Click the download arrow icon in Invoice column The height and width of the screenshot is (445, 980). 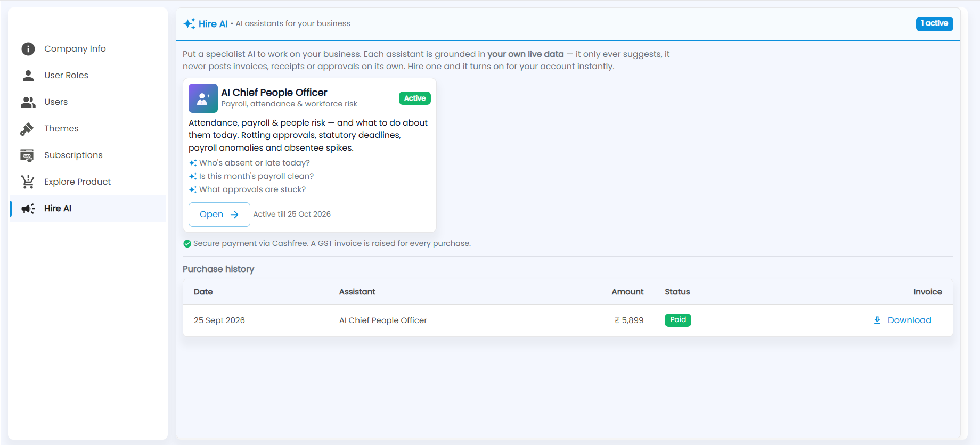[x=877, y=320]
